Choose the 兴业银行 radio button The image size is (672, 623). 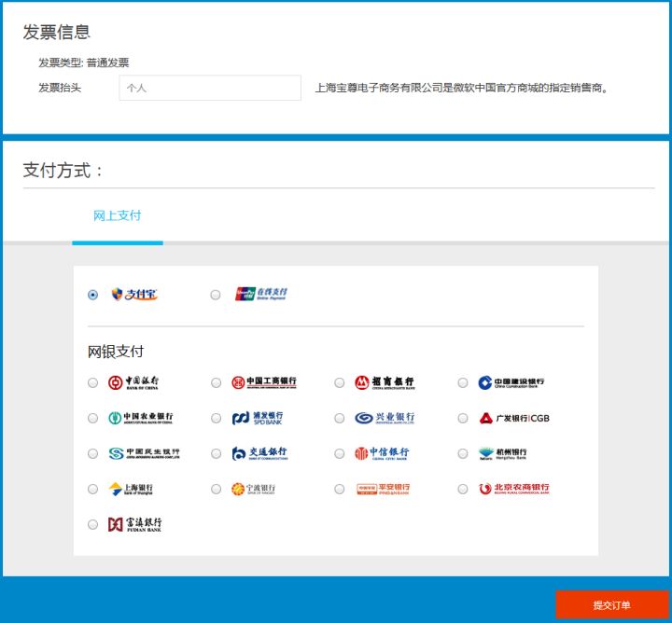tap(340, 418)
